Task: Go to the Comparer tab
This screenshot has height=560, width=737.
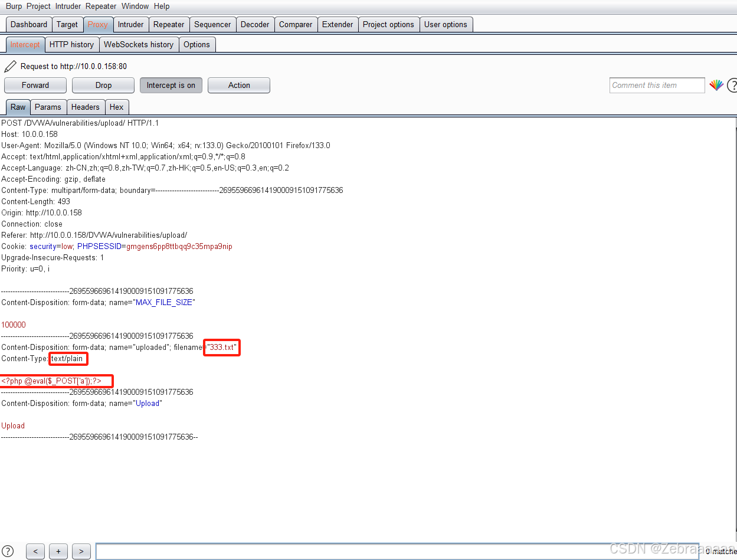Action: tap(296, 24)
